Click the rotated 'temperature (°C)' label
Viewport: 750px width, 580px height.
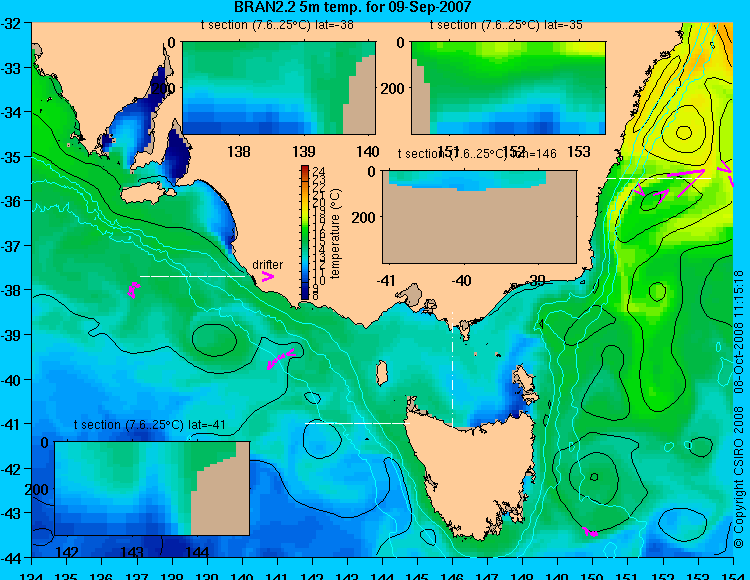pyautogui.click(x=335, y=233)
